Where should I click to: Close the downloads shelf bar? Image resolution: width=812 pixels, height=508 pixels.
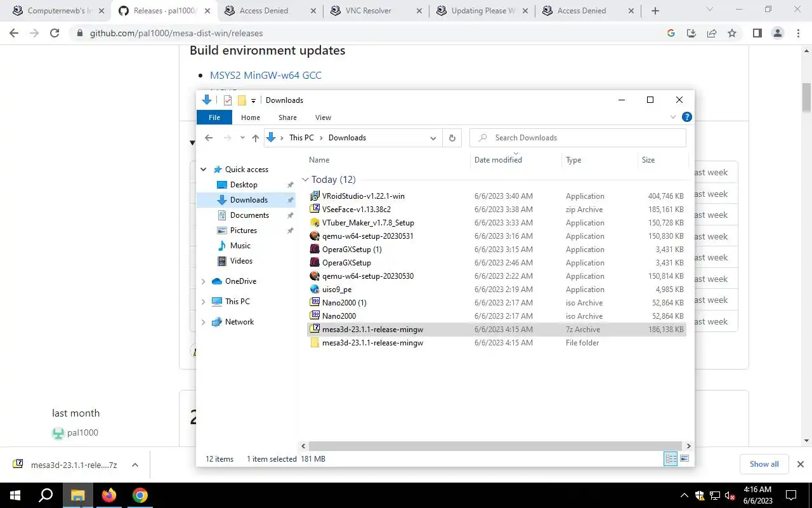(801, 464)
